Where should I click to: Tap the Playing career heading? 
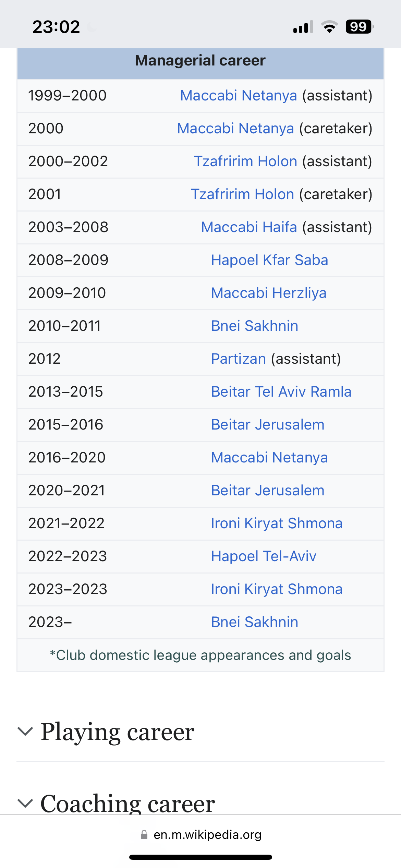click(x=118, y=732)
